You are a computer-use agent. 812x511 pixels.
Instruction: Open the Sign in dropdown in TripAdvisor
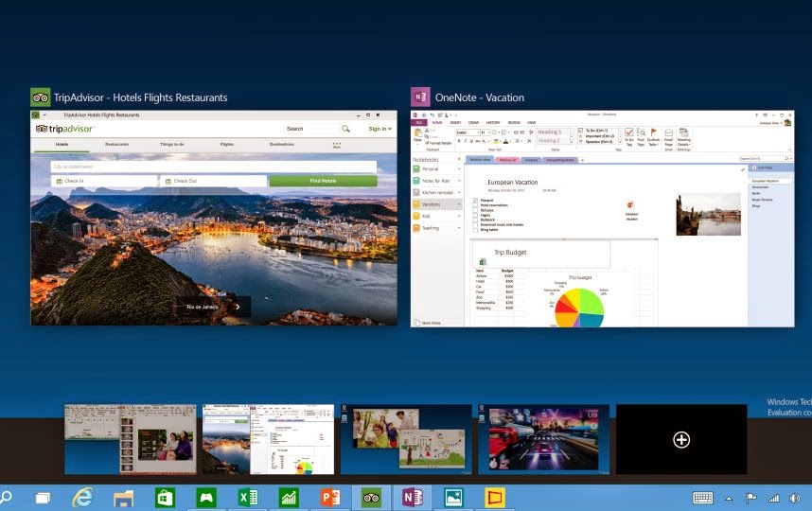pyautogui.click(x=380, y=129)
